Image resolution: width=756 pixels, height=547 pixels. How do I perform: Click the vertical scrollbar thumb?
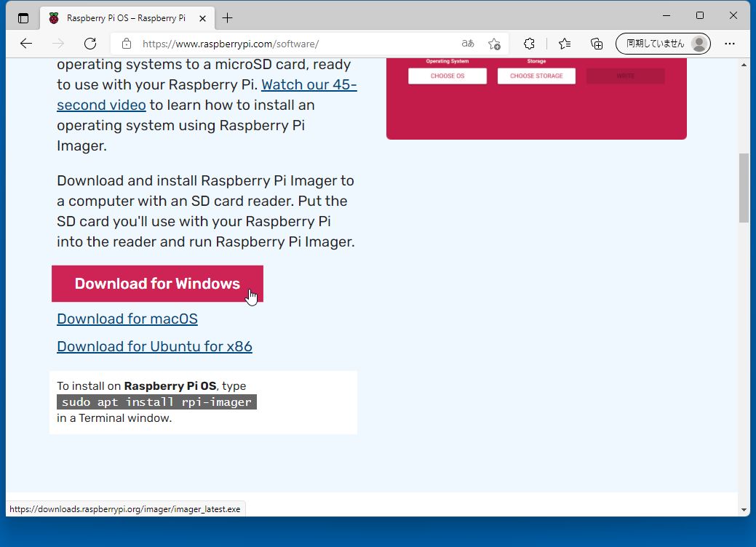pyautogui.click(x=744, y=188)
